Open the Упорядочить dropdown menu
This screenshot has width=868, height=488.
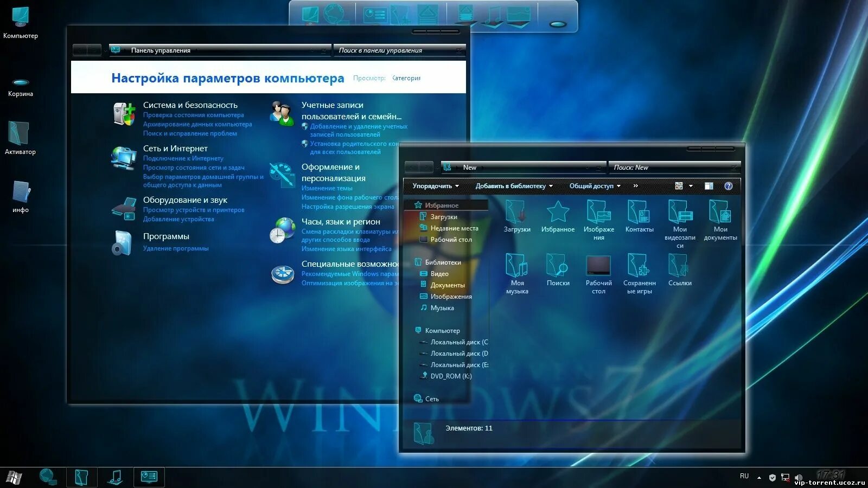[x=436, y=186]
